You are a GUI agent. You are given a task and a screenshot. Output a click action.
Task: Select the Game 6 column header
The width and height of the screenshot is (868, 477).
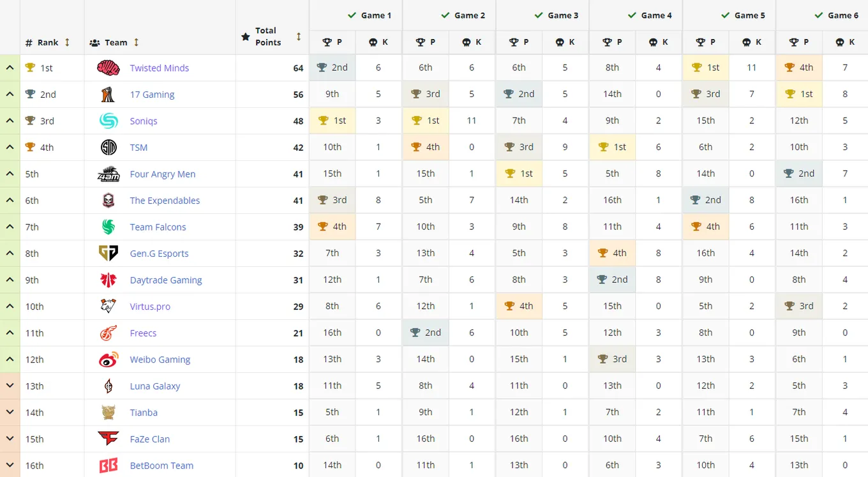coord(822,15)
